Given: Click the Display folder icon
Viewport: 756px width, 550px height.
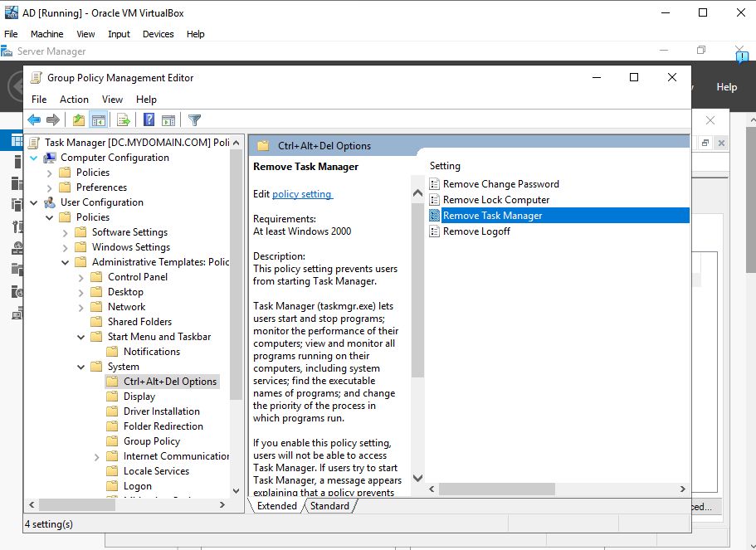Looking at the screenshot, I should (112, 397).
